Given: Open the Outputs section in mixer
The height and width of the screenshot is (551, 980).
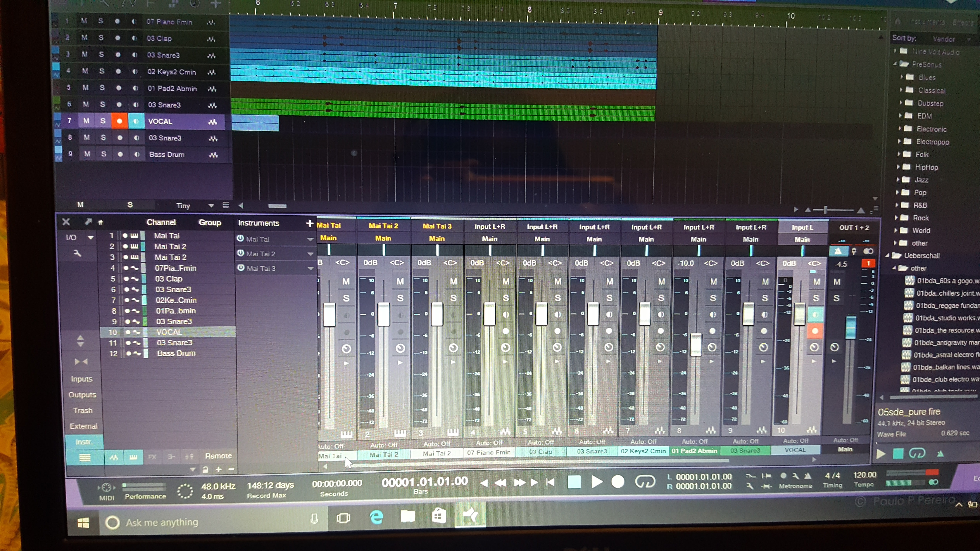Looking at the screenshot, I should (x=82, y=395).
